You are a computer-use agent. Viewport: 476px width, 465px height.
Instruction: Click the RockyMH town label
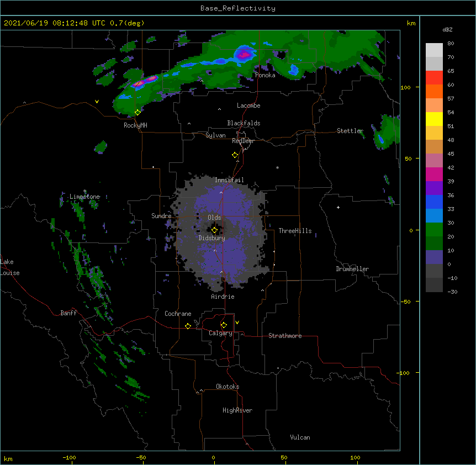point(135,125)
